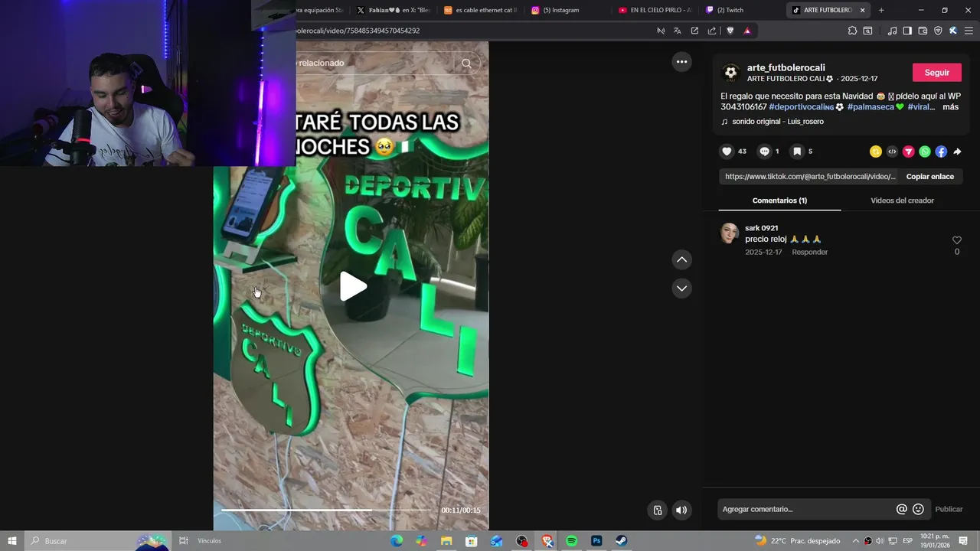The height and width of the screenshot is (551, 980).
Task: Like sark 0921's comment heart
Action: (956, 240)
